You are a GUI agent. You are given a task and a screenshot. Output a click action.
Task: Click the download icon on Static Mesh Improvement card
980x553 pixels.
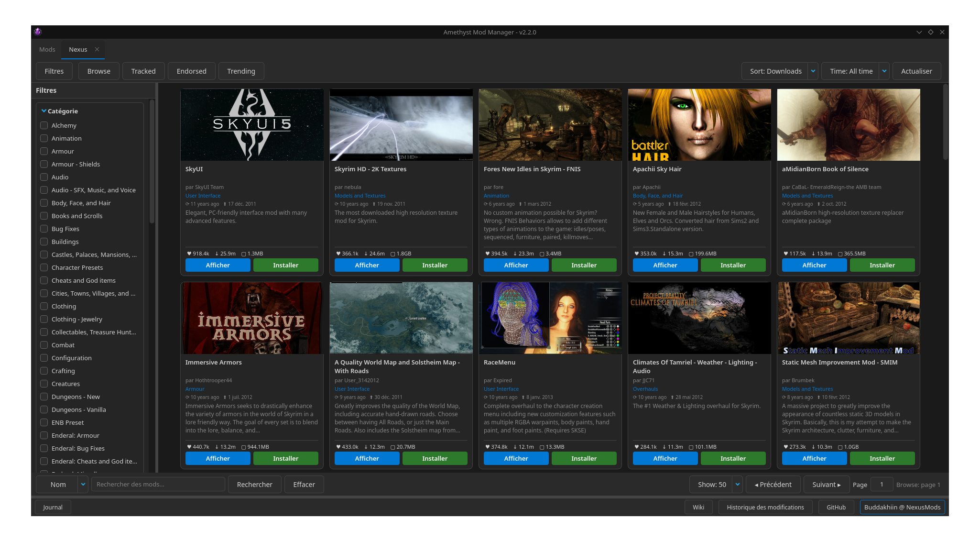coord(814,447)
